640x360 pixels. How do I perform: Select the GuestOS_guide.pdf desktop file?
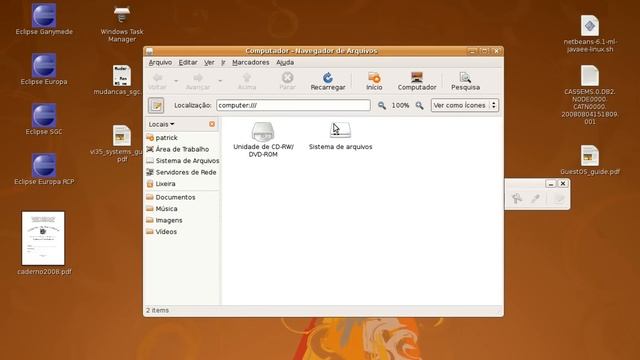(x=590, y=160)
